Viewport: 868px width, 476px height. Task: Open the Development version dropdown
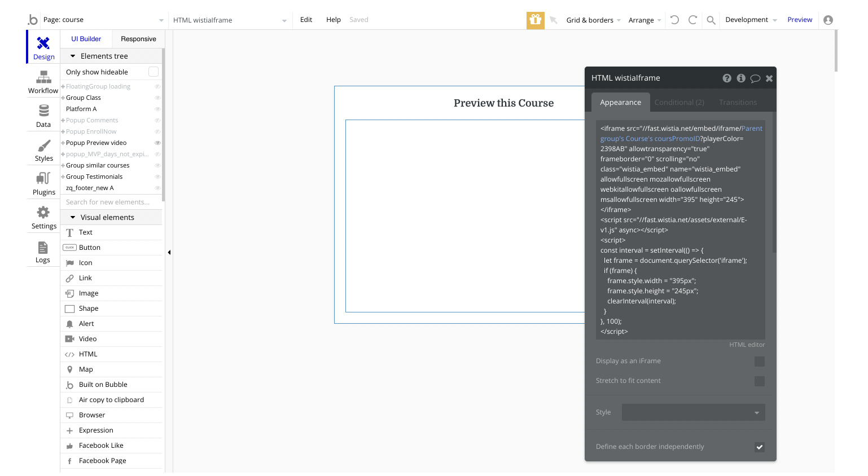pos(751,20)
